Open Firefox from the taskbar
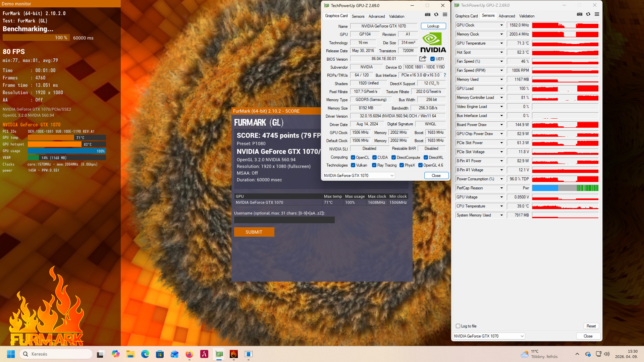Viewport: 644px width, 362px height. [190, 354]
